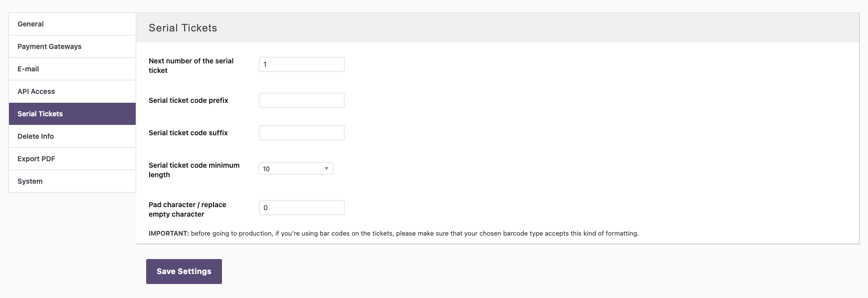Click the serial ticket code suffix input
This screenshot has height=298, width=868.
pos(301,133)
